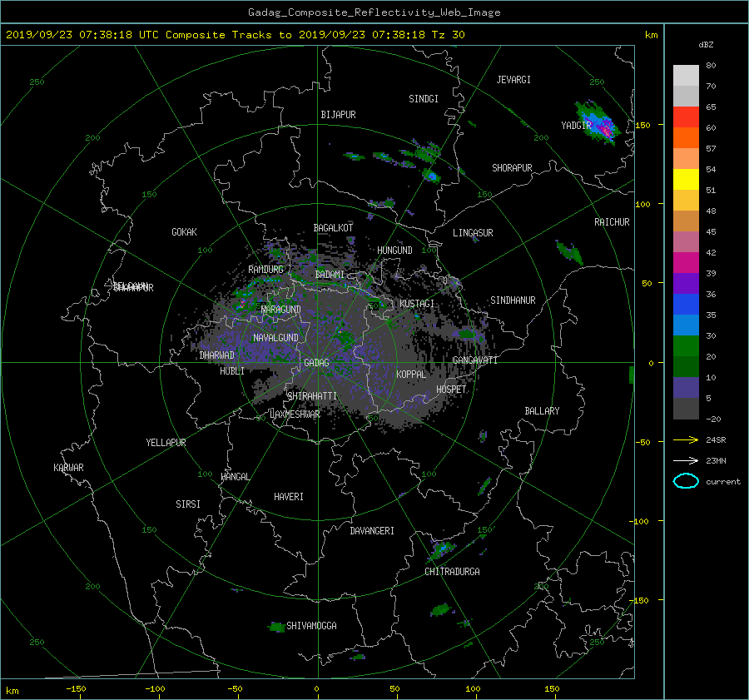Click the KUSTAGI city label
The image size is (749, 700).
[x=417, y=304]
